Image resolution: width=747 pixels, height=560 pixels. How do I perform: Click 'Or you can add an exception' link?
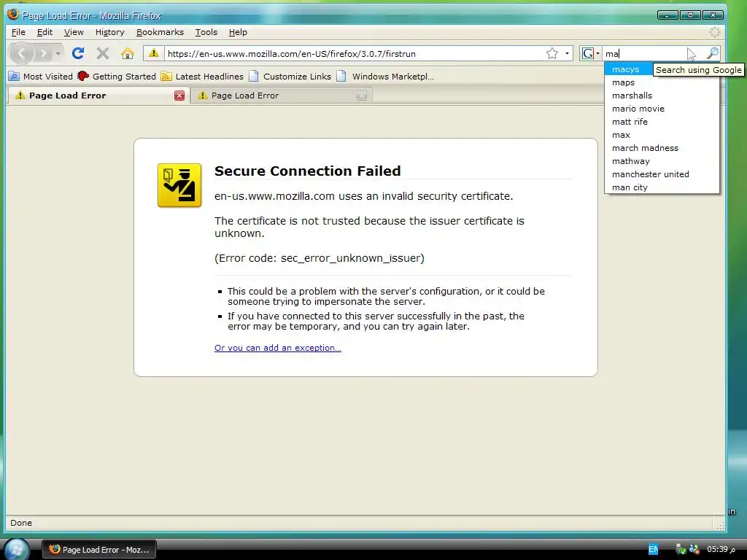[278, 348]
